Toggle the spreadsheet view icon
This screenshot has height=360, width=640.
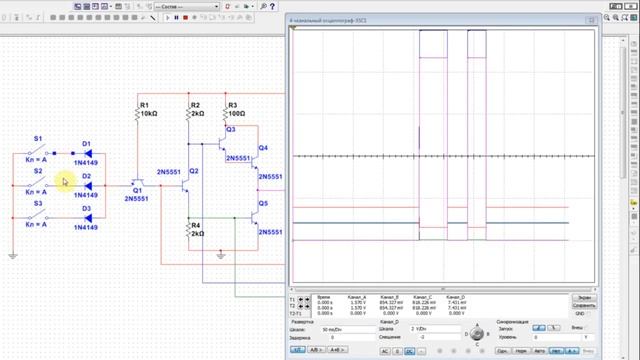click(87, 7)
